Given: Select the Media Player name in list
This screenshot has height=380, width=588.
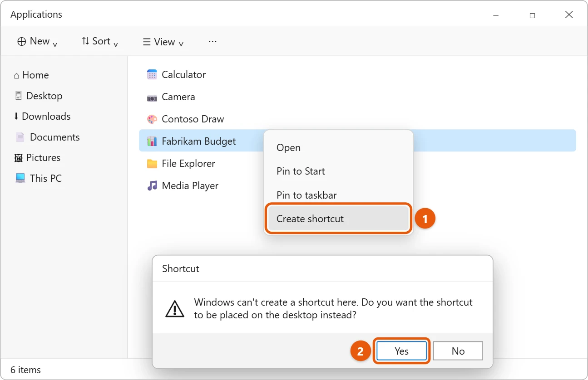Looking at the screenshot, I should pyautogui.click(x=190, y=186).
